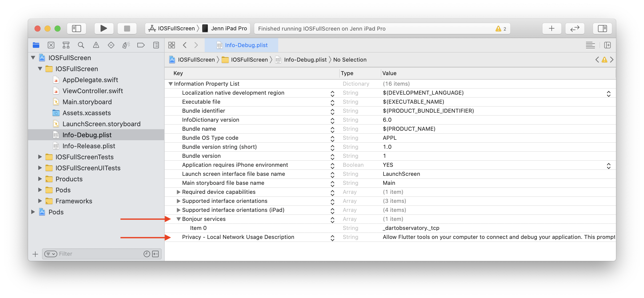The height and width of the screenshot is (298, 644).
Task: Toggle the right inspector panel visibility
Action: coord(602,28)
